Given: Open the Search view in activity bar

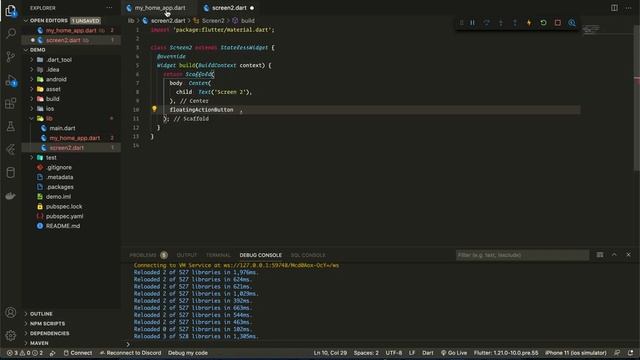Looking at the screenshot, I should [11, 33].
